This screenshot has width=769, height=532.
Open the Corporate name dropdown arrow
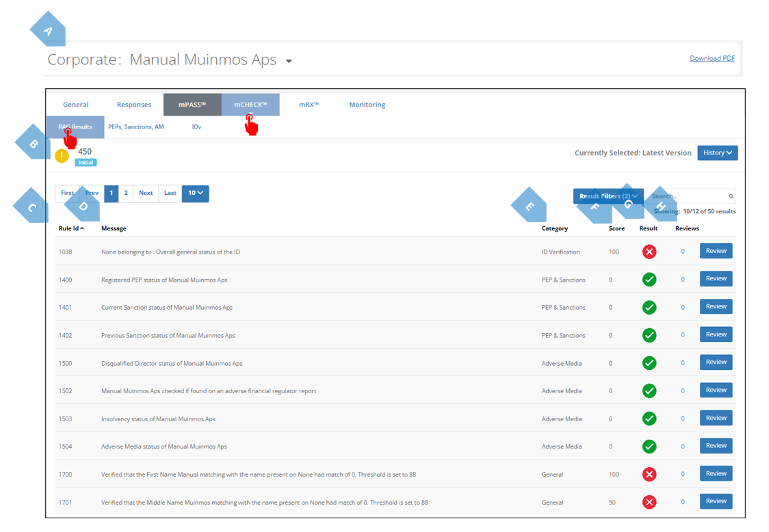289,60
